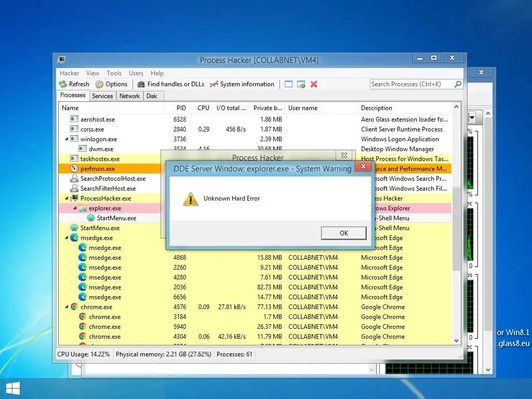The width and height of the screenshot is (532, 399).
Task: Click the find window and thread icon
Action: click(301, 84)
